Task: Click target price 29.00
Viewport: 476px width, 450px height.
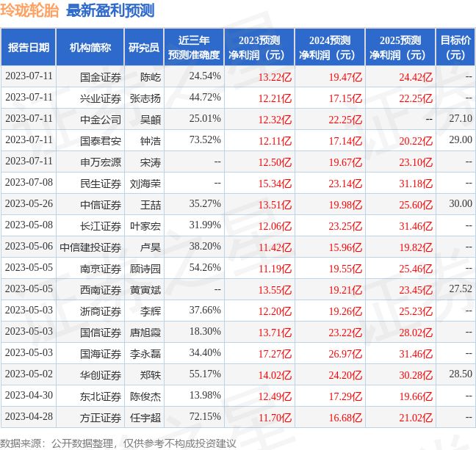Action: (x=461, y=139)
